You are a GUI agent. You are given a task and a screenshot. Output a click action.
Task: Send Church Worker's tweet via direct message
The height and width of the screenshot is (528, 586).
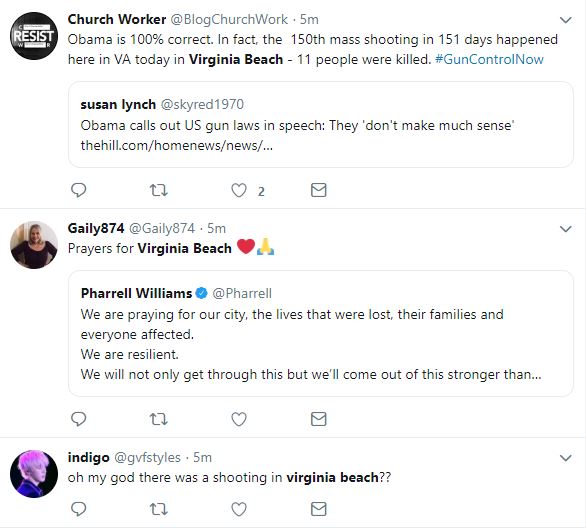[x=319, y=190]
